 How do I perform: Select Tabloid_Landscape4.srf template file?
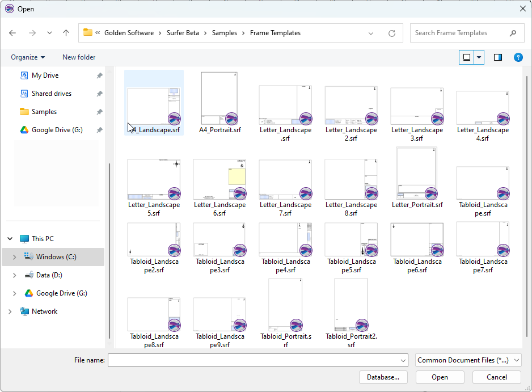coord(285,239)
